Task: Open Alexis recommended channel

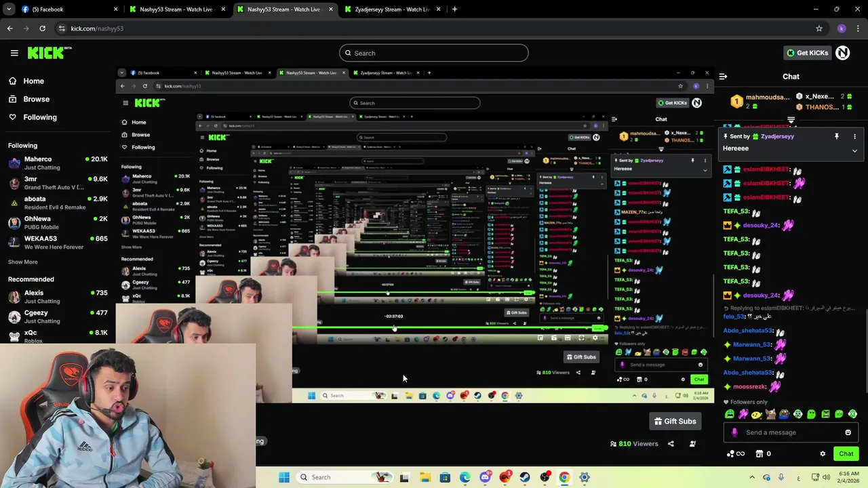Action: (58, 297)
